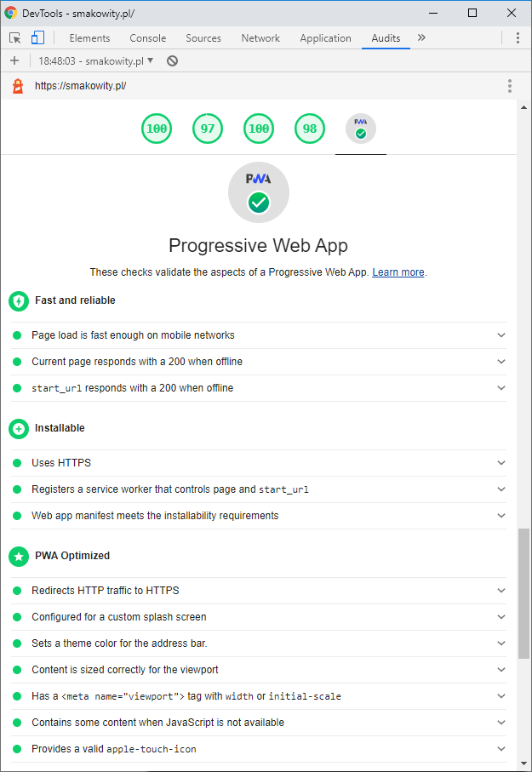This screenshot has width=532, height=772.
Task: Open the Learn more link
Action: [x=398, y=272]
